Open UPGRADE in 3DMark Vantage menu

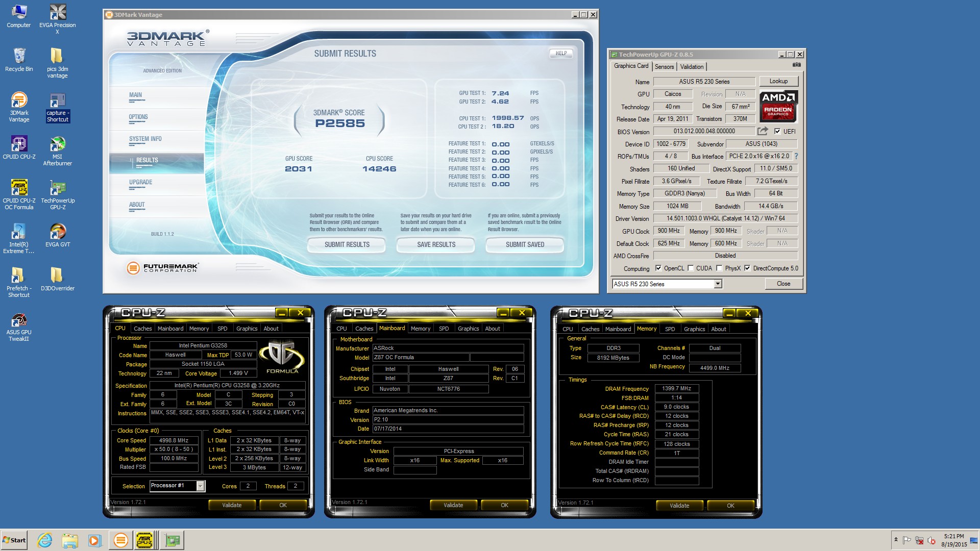pos(140,182)
